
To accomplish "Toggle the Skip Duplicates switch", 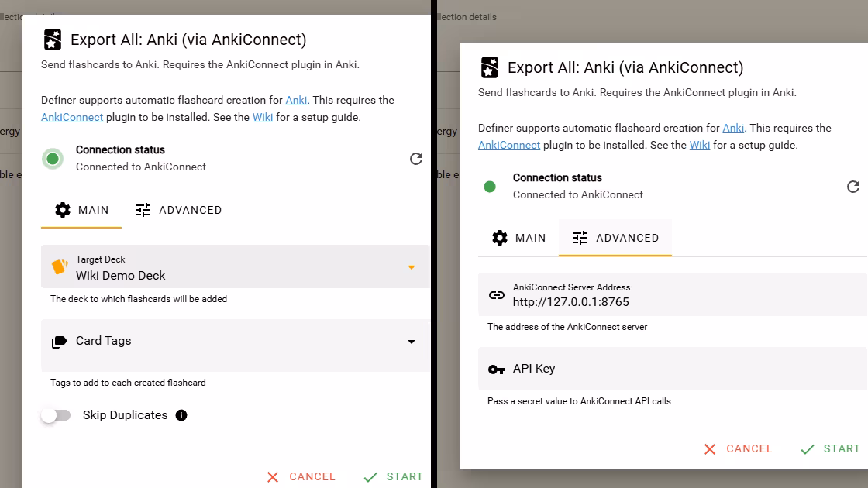I will pos(56,415).
